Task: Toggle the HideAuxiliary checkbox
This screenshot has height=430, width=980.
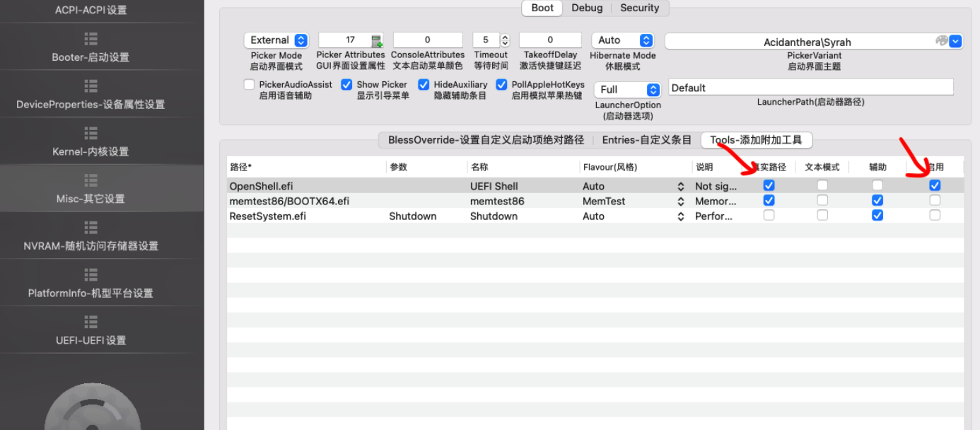Action: coord(424,85)
